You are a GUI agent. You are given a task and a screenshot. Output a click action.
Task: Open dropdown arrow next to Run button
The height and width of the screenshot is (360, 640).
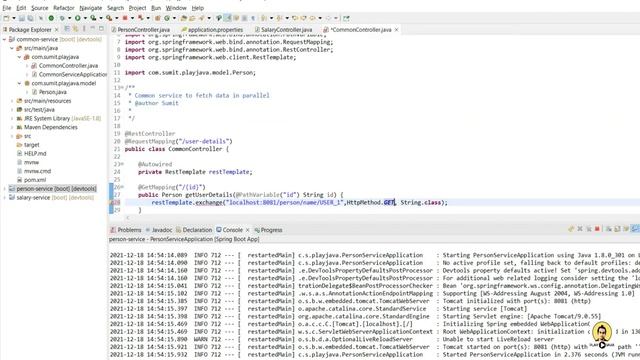tap(85, 18)
